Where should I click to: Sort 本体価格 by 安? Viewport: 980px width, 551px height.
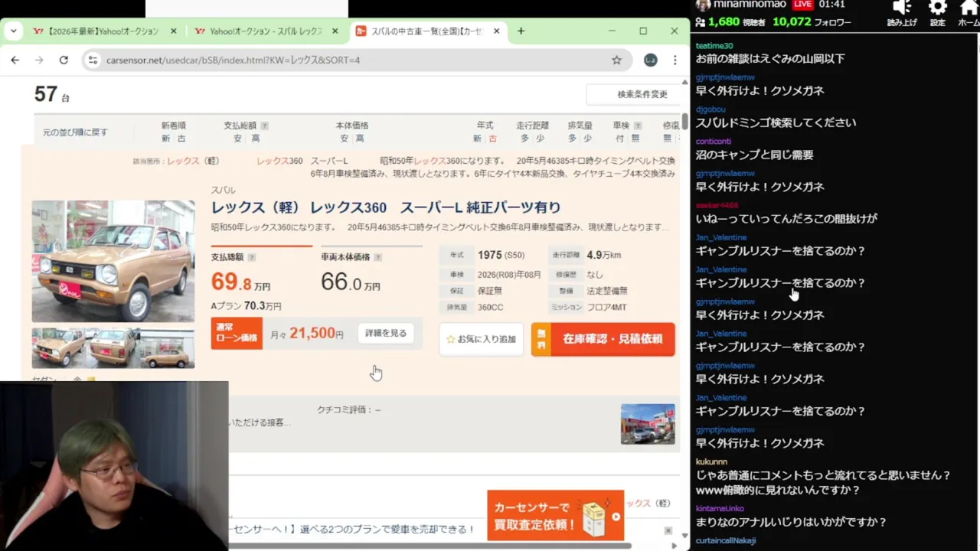pos(345,139)
